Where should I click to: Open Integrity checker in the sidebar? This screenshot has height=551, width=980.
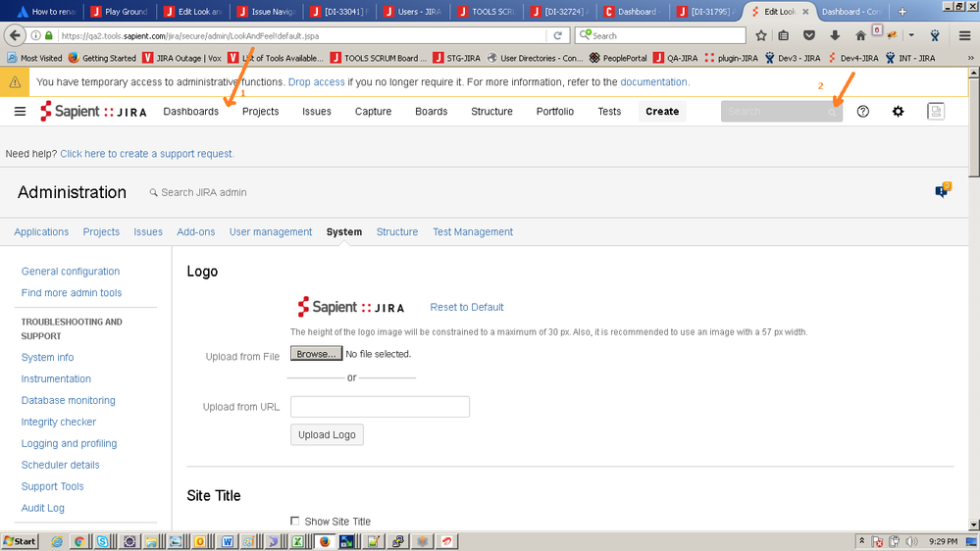click(x=59, y=423)
